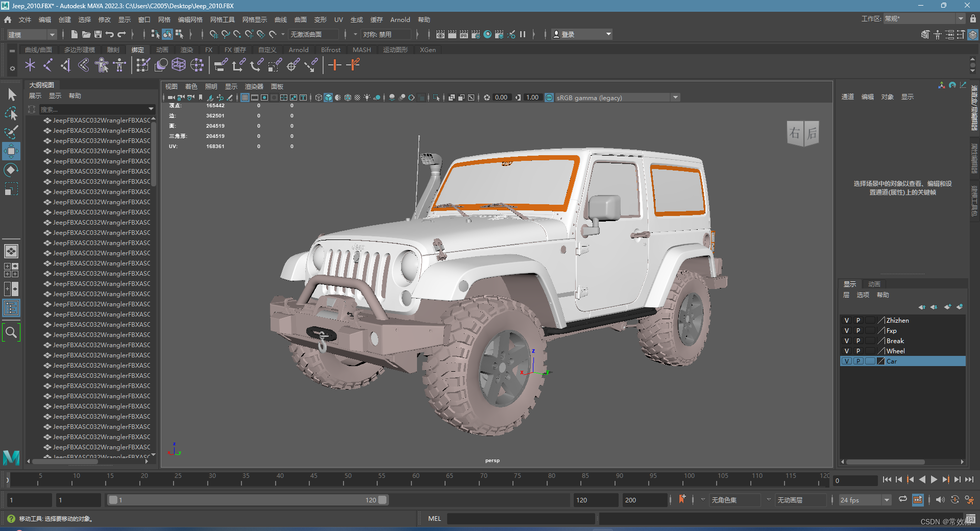Create a Lattice deformer from the shelf

(x=179, y=65)
